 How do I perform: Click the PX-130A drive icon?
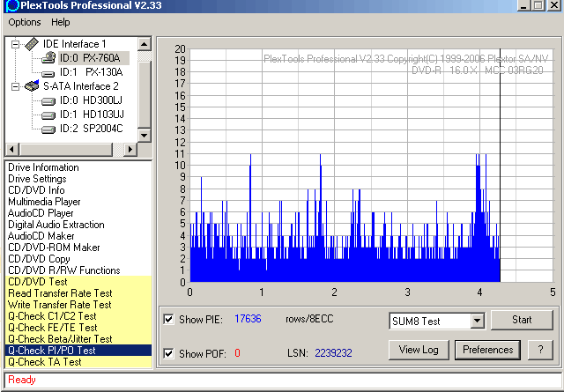point(48,72)
